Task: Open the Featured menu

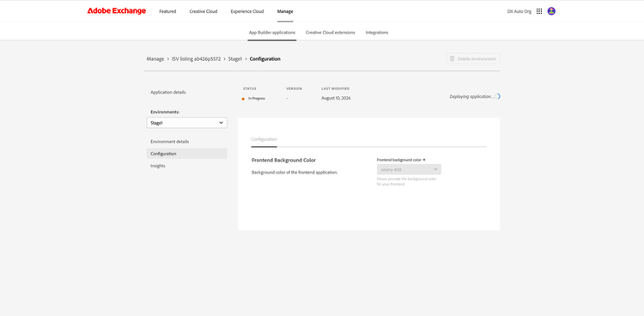Action: 167,11
